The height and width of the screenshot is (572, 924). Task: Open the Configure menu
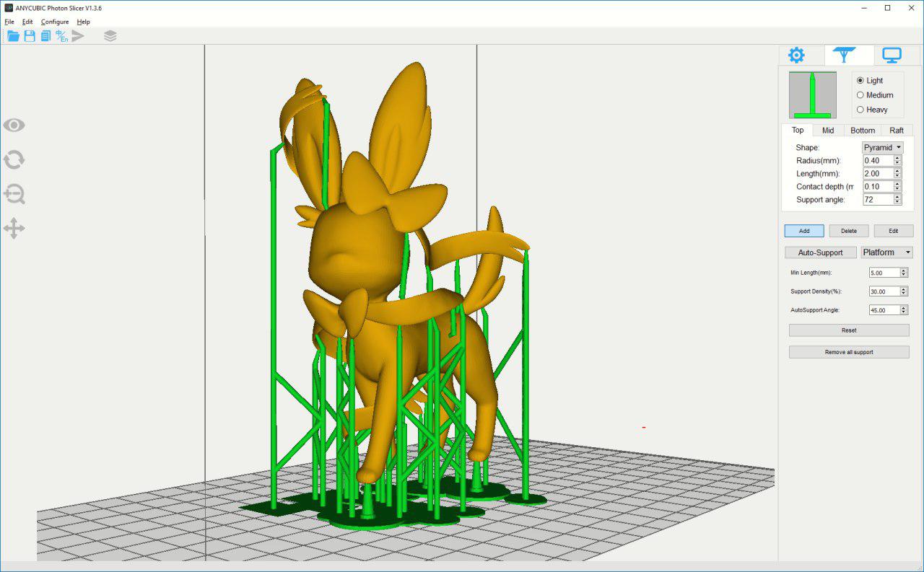click(55, 22)
